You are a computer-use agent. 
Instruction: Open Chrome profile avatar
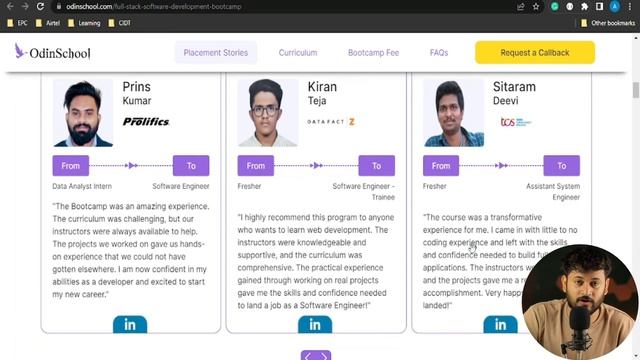point(615,7)
